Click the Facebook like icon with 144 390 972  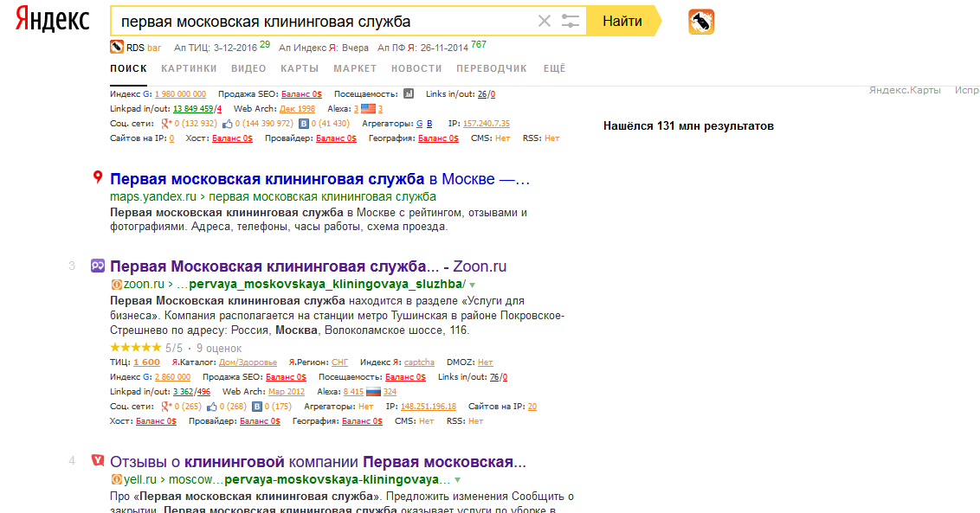pos(227,124)
